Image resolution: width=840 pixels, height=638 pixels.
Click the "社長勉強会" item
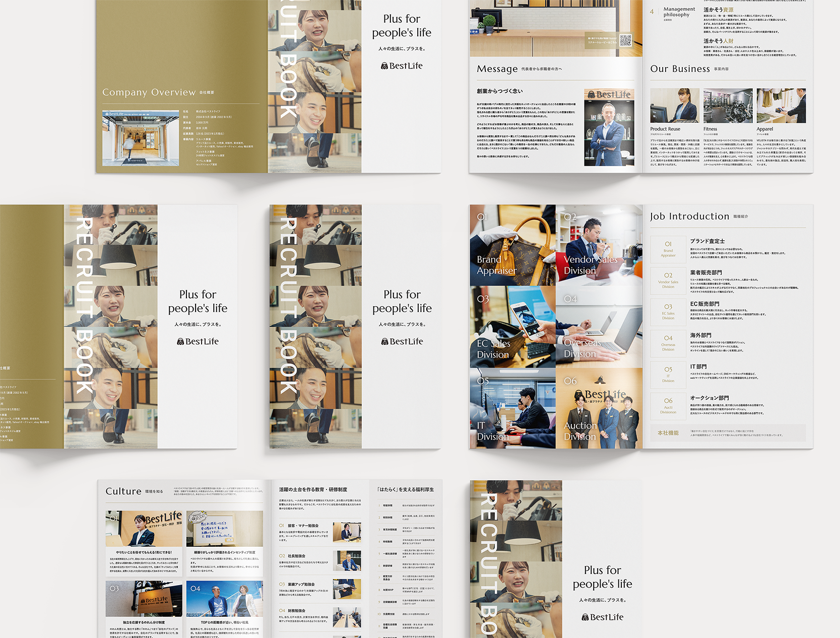[x=296, y=556]
